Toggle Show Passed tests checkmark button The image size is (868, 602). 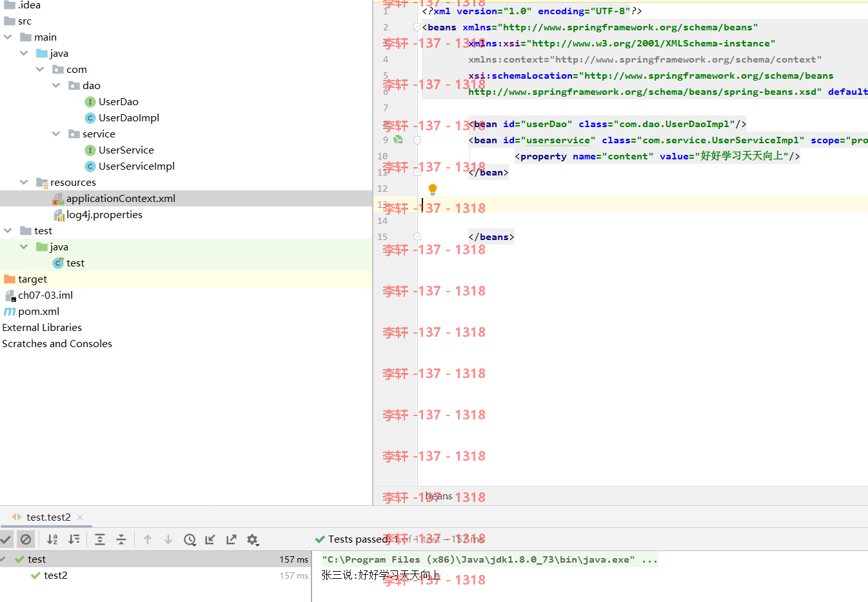[x=6, y=539]
